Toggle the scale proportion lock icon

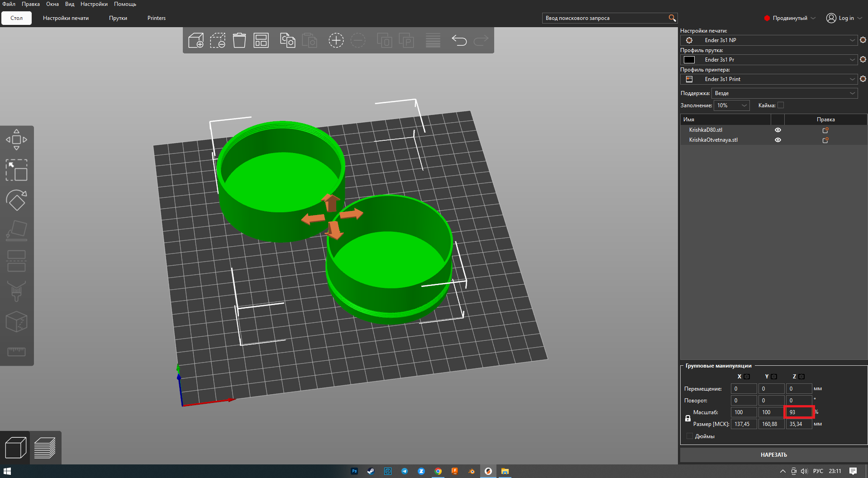tap(688, 418)
